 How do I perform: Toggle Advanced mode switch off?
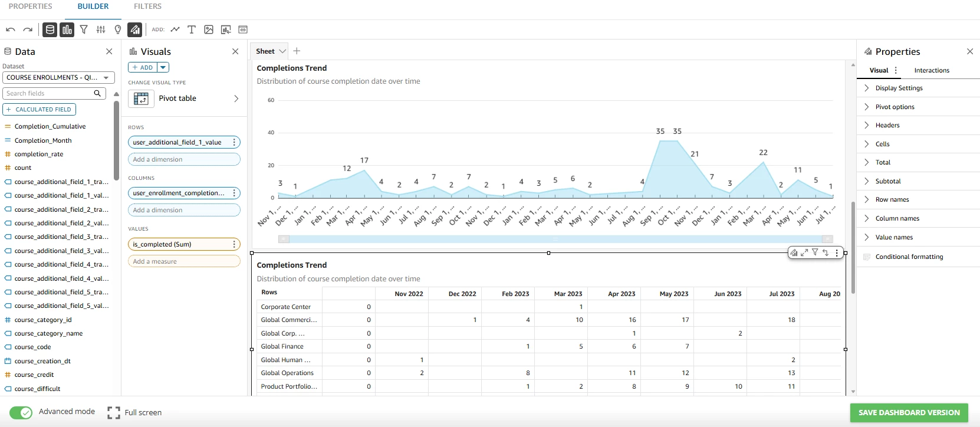coord(21,413)
